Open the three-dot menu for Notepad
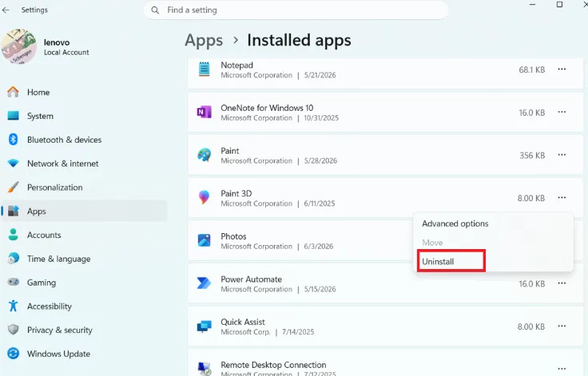This screenshot has width=588, height=376. (x=562, y=69)
